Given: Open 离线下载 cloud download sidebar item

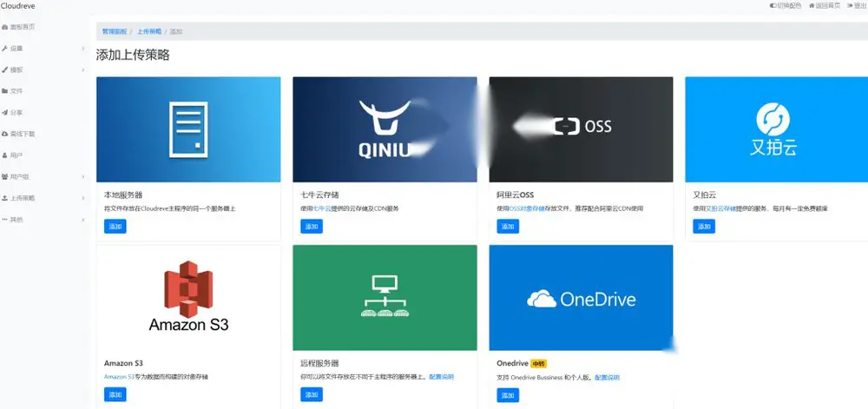Looking at the screenshot, I should [18, 134].
